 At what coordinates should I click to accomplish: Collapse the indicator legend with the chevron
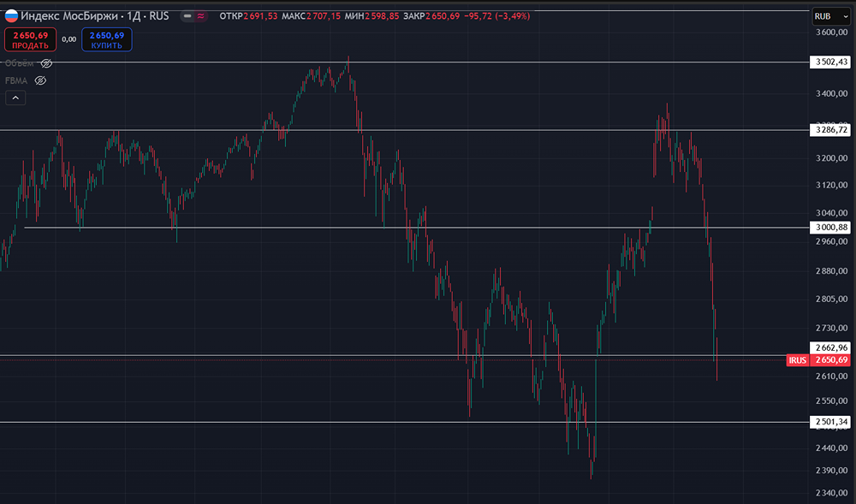click(15, 98)
